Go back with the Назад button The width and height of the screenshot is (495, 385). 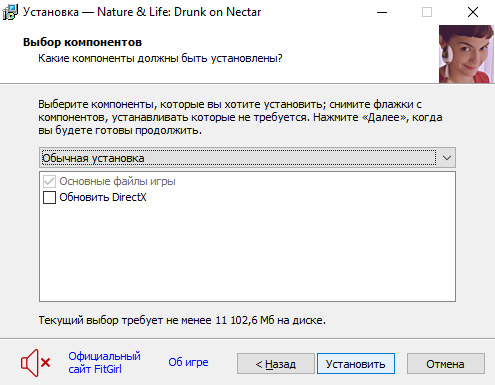276,364
